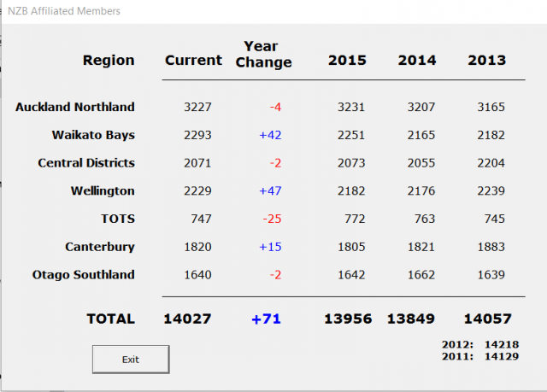Select the 'Canterbury' row label
This screenshot has width=547, height=392.
(100, 247)
